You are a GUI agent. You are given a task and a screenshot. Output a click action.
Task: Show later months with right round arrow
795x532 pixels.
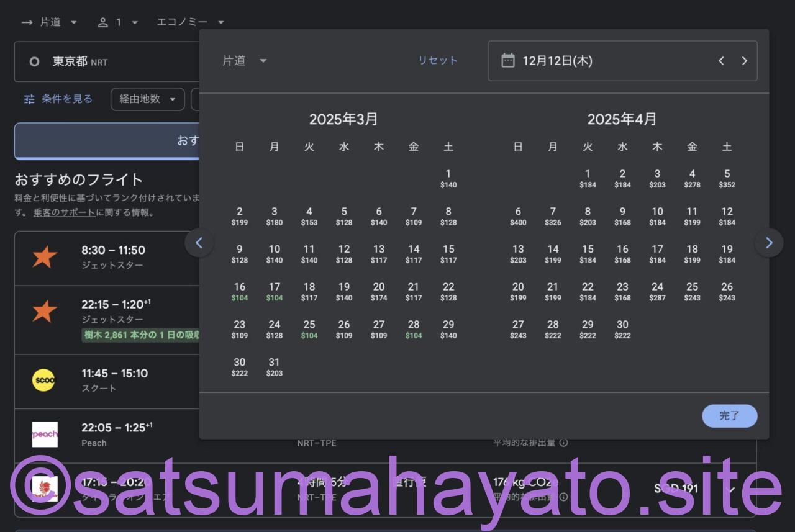point(769,243)
